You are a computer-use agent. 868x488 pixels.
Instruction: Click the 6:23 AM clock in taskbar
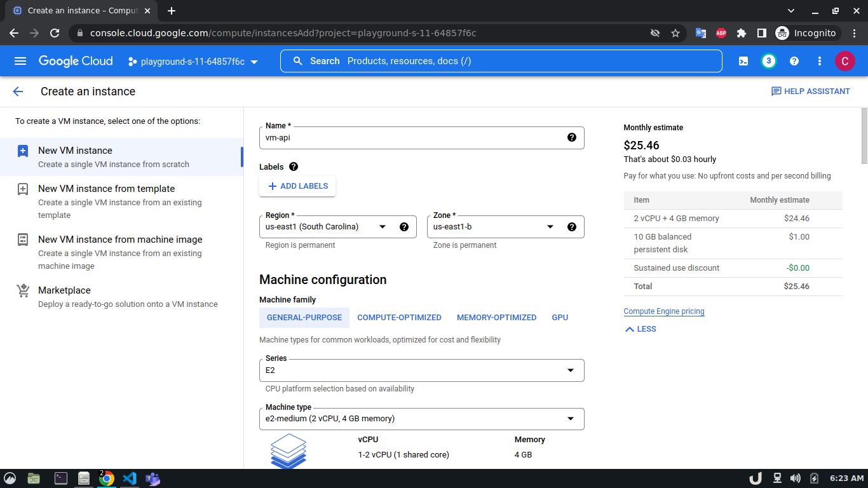pyautogui.click(x=847, y=478)
